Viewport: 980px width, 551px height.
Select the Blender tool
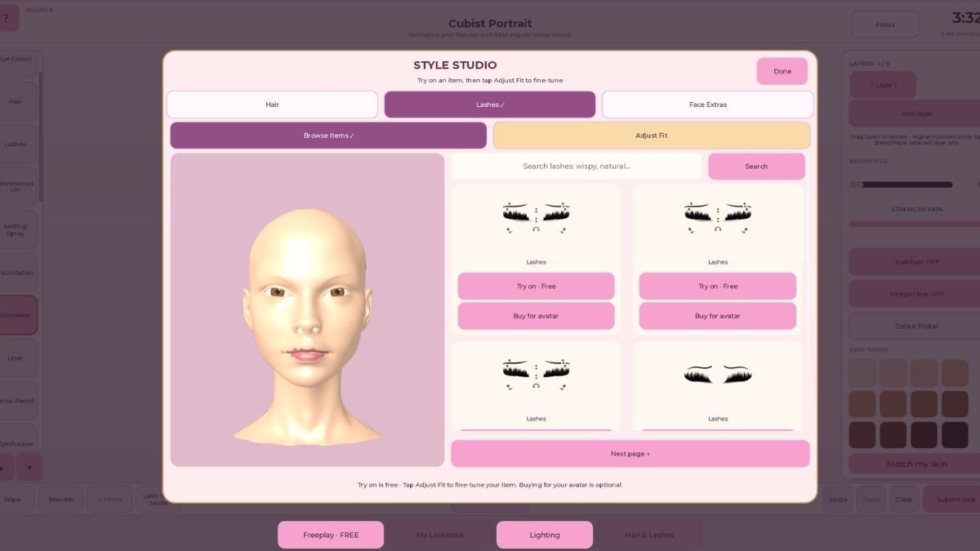[x=61, y=500]
